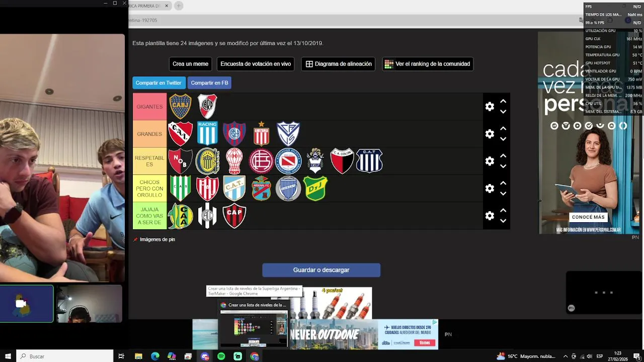Select the San Lorenzo crest in GRANDES
Screen dimensions: 644x362
234,134
